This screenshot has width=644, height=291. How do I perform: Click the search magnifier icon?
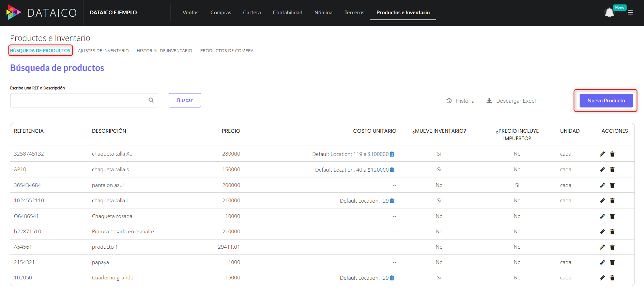click(151, 100)
